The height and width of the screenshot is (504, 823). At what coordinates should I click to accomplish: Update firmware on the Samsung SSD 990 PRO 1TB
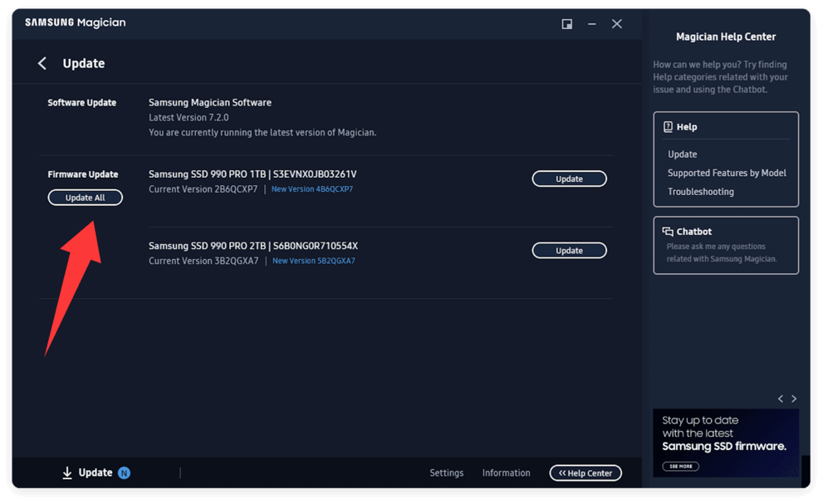[569, 178]
